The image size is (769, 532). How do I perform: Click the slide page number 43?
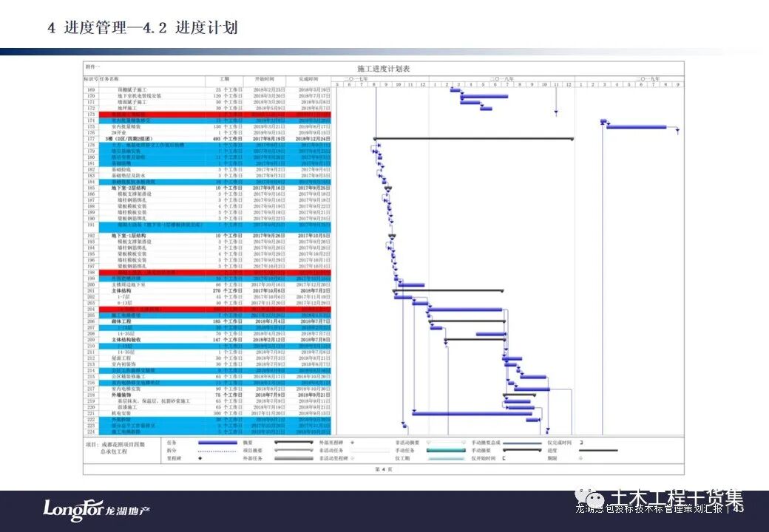[739, 508]
